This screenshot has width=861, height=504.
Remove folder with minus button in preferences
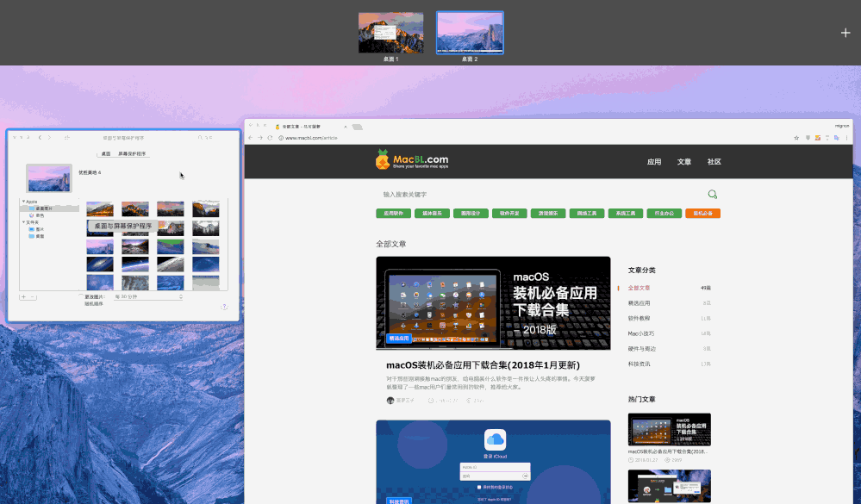[33, 297]
